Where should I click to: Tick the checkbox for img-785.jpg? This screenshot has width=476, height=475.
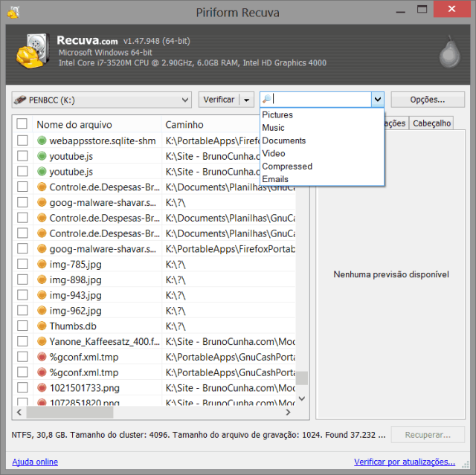(22, 264)
